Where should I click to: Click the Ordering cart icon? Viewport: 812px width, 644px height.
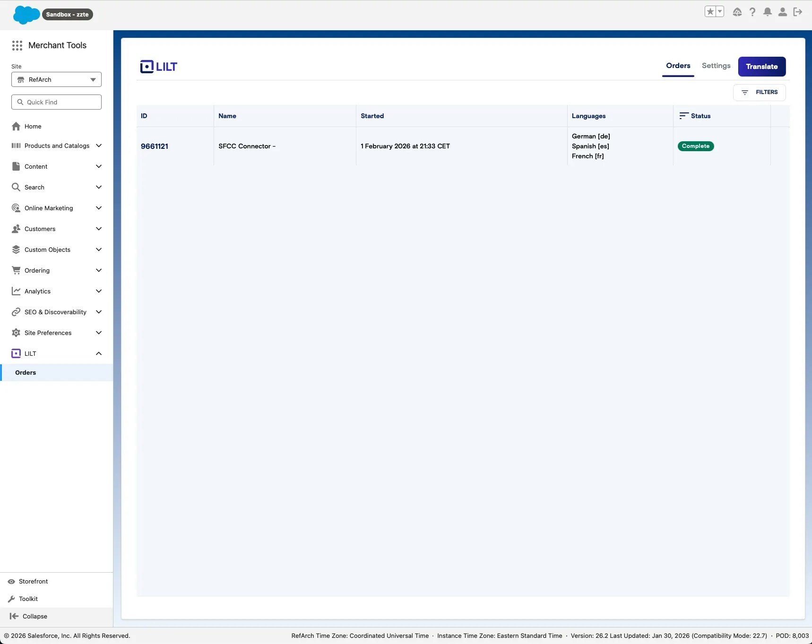tap(16, 270)
